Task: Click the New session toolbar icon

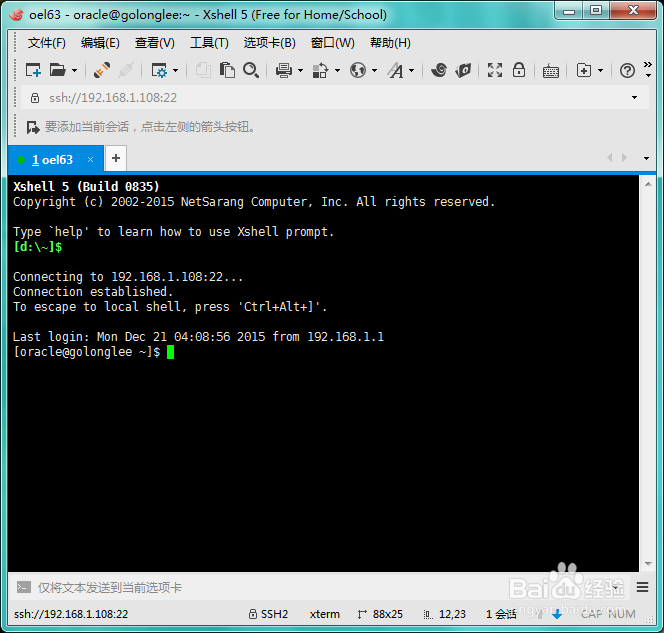Action: tap(33, 70)
